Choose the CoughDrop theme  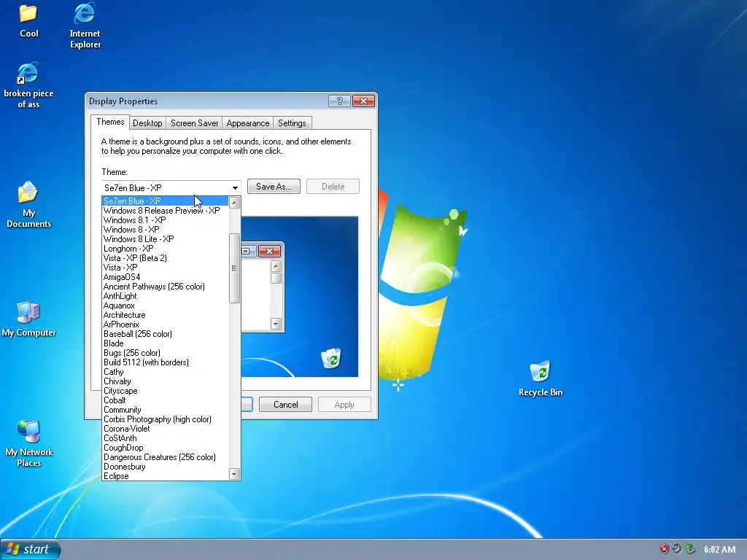point(166,448)
